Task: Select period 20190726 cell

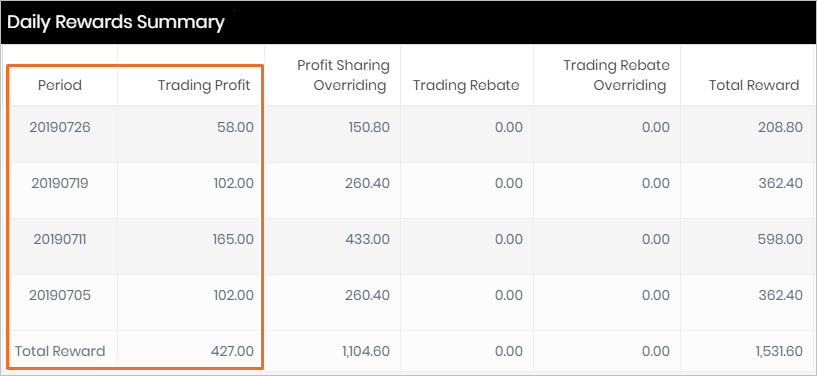Action: coord(60,127)
